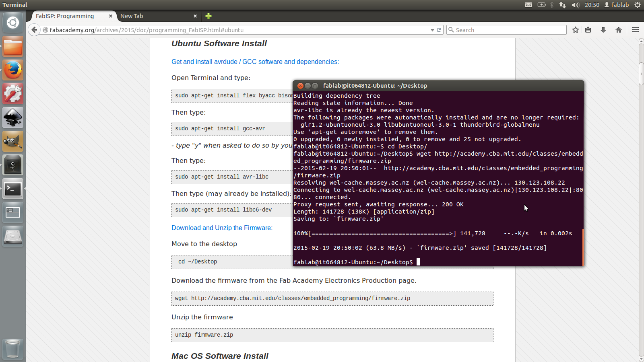Go to the Firefox home page
This screenshot has height=362, width=644.
click(x=619, y=30)
